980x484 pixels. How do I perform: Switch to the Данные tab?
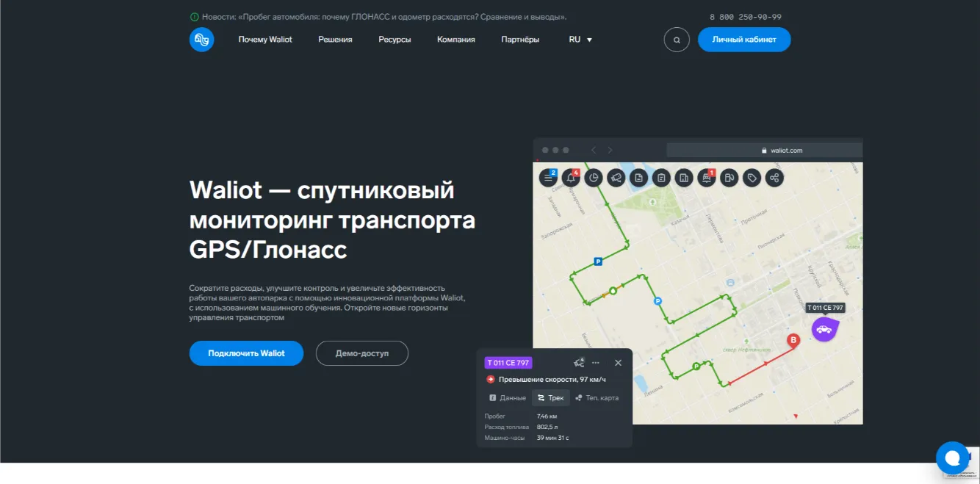click(x=508, y=398)
